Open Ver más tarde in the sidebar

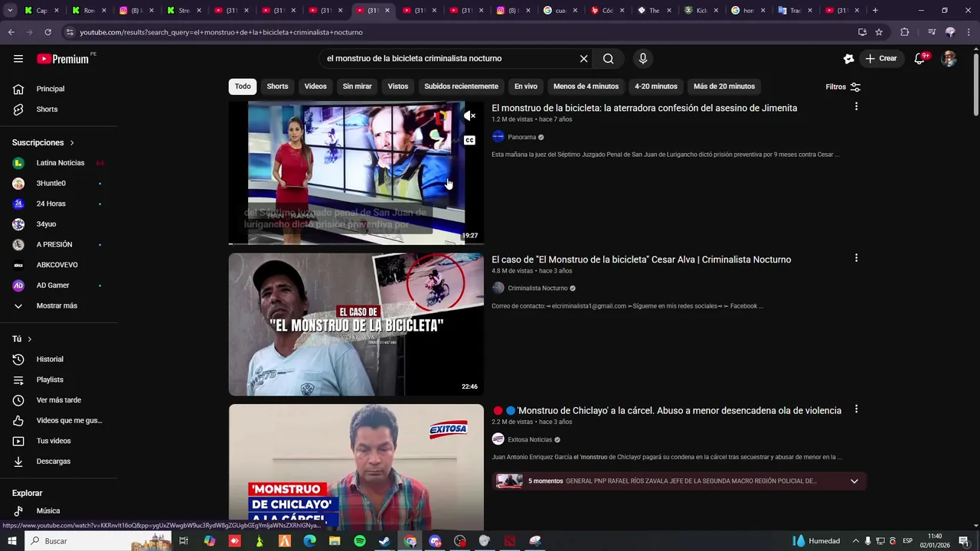pyautogui.click(x=59, y=400)
